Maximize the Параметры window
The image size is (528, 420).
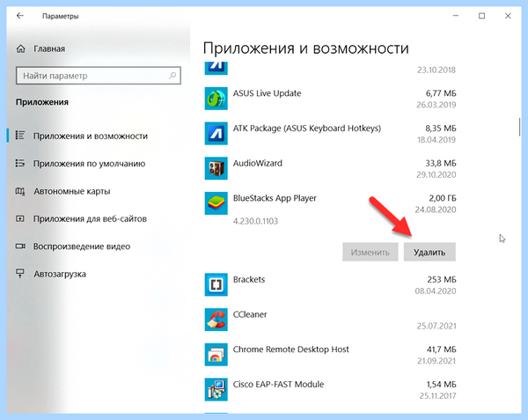482,16
